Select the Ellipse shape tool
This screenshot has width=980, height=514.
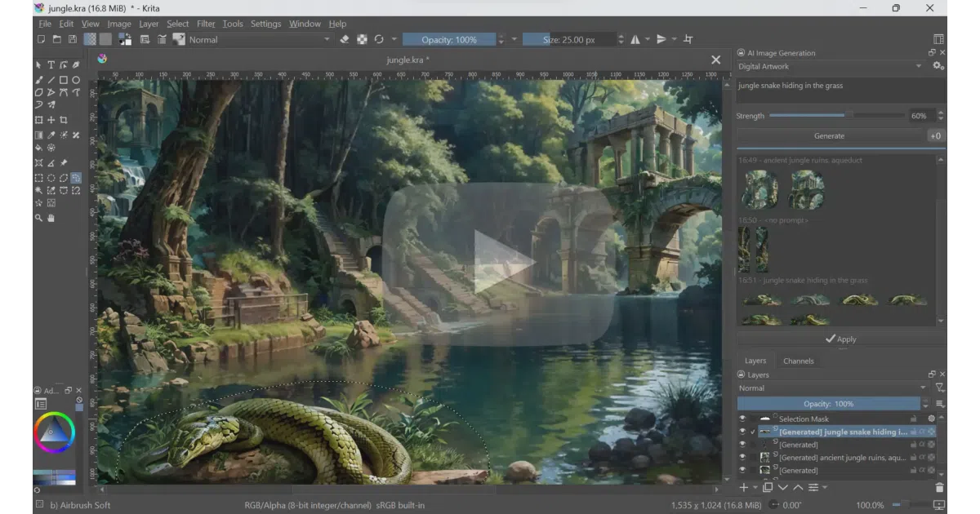[76, 80]
